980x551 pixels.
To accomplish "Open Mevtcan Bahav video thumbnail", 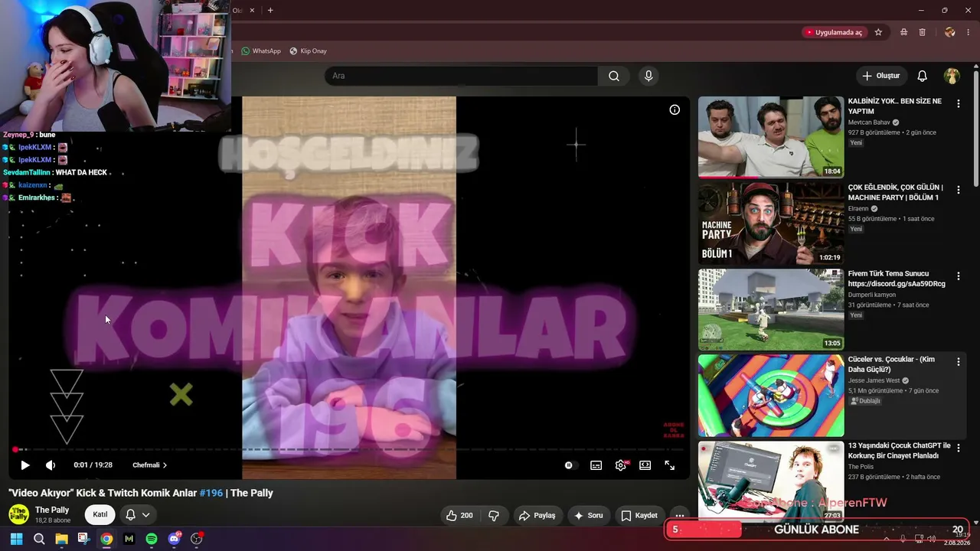I will pos(771,137).
